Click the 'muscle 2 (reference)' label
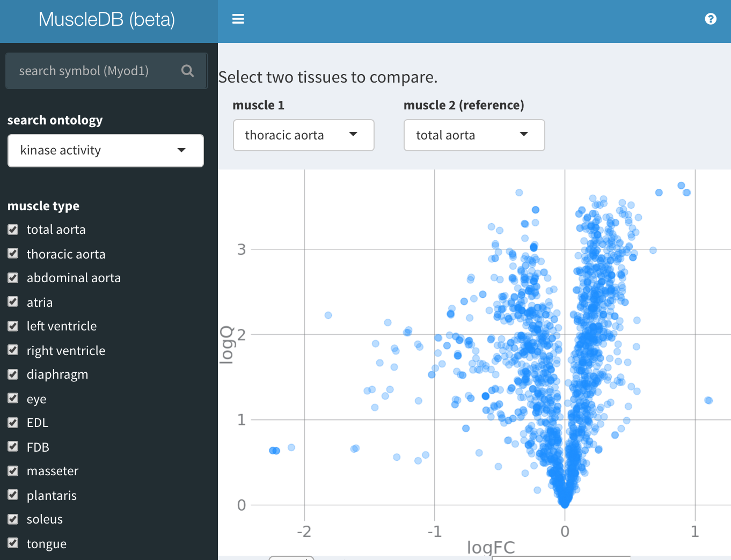This screenshot has width=731, height=560. (x=464, y=105)
